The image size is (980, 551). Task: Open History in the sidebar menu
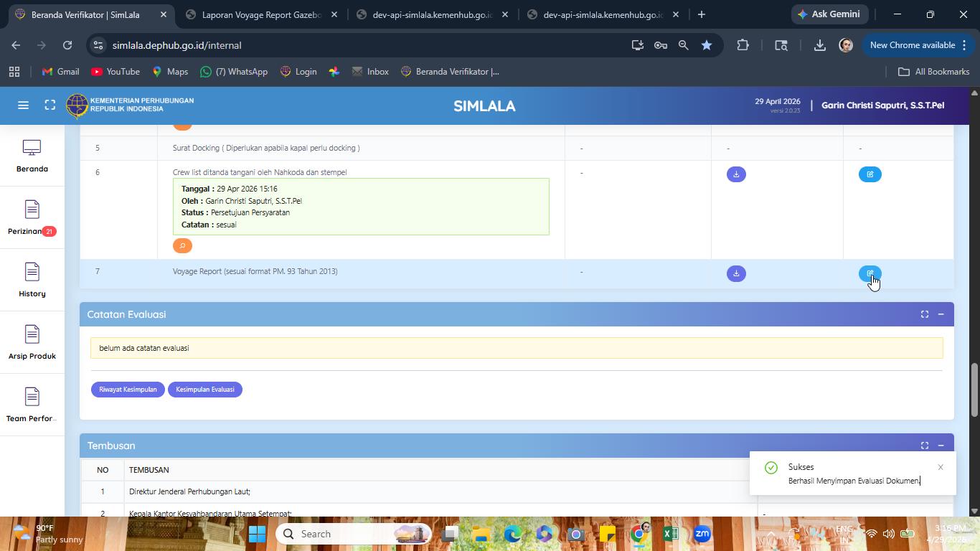point(32,280)
